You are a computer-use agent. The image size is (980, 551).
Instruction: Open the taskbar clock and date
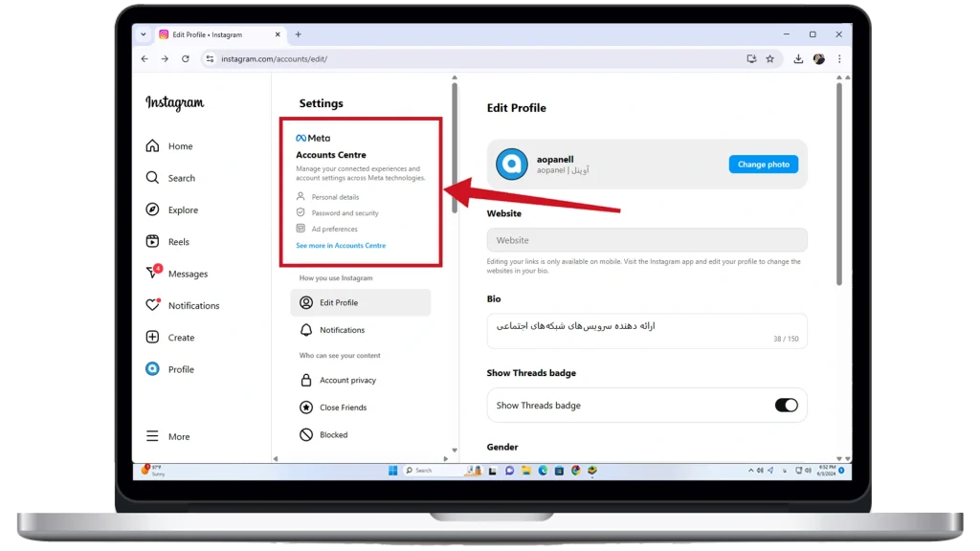[x=826, y=471]
